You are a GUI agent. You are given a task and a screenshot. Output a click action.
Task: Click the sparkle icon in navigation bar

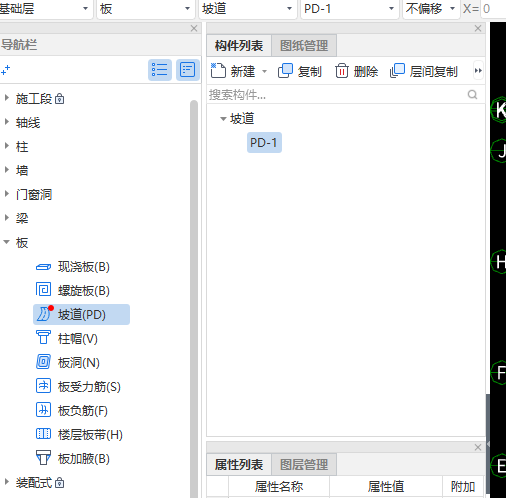click(5, 70)
